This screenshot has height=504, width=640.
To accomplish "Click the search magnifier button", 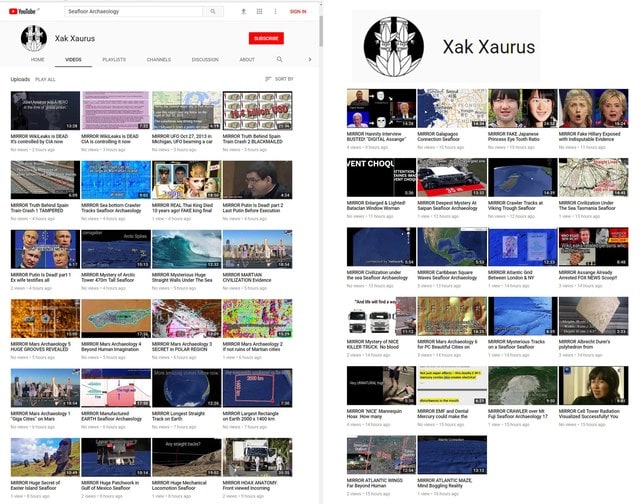I will [x=213, y=11].
